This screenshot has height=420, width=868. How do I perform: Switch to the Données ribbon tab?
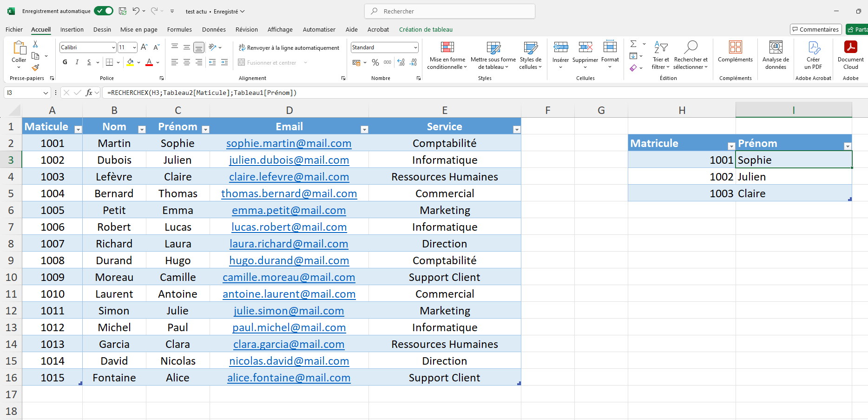(213, 29)
